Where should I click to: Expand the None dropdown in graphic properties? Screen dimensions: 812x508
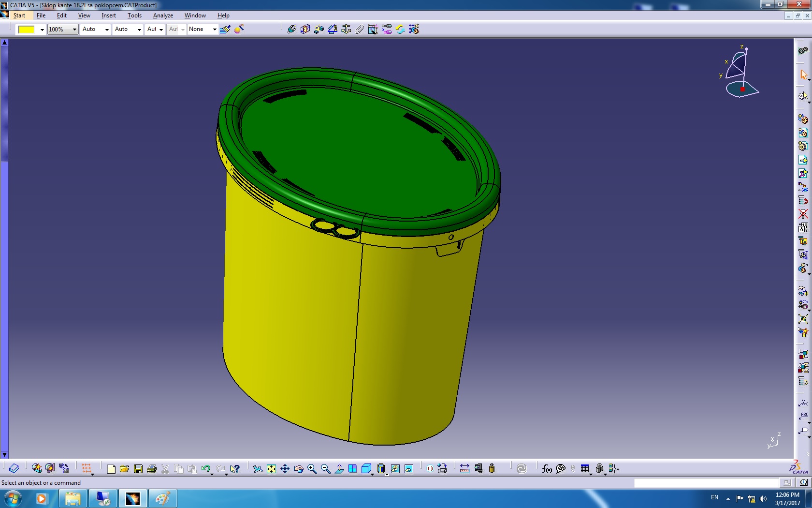(215, 30)
